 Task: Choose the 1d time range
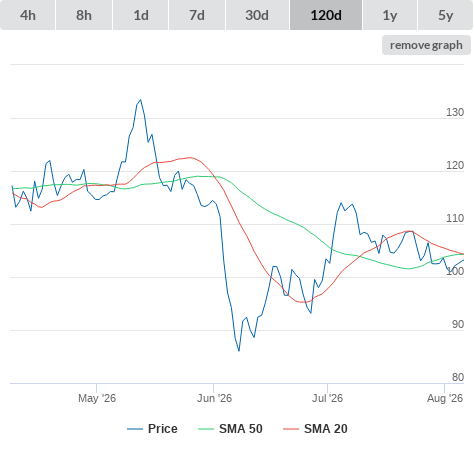click(x=141, y=15)
